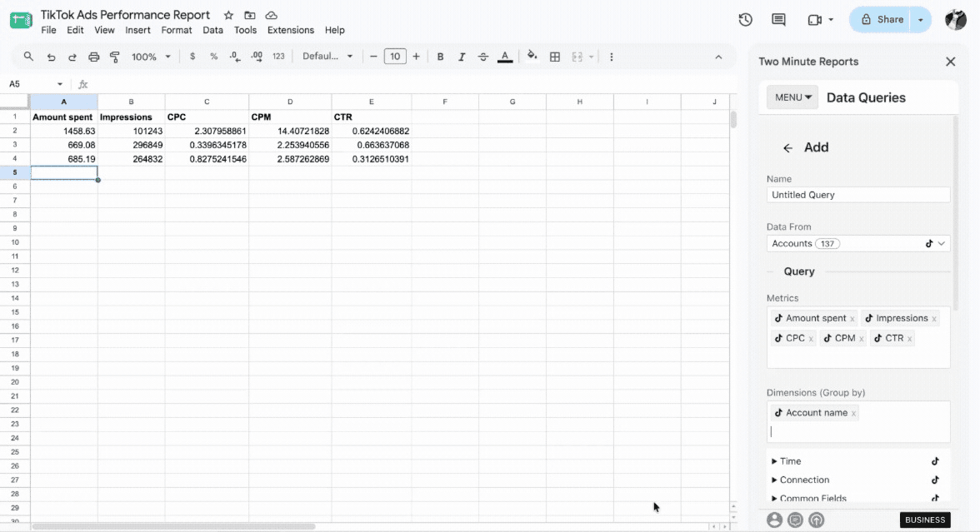Click the Untitled Query name field
980x532 pixels.
[x=858, y=195]
